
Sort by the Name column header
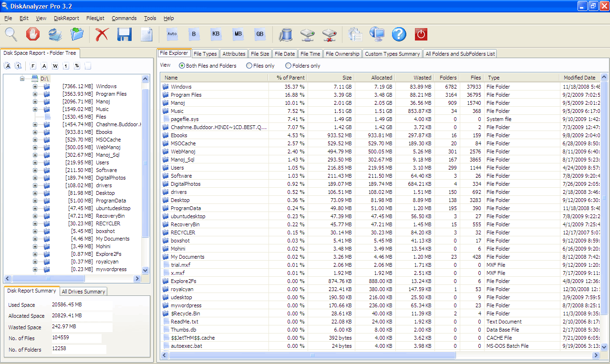tap(215, 77)
